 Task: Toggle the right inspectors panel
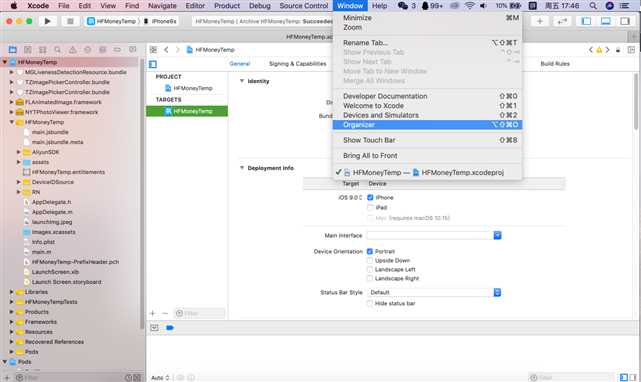coord(625,21)
